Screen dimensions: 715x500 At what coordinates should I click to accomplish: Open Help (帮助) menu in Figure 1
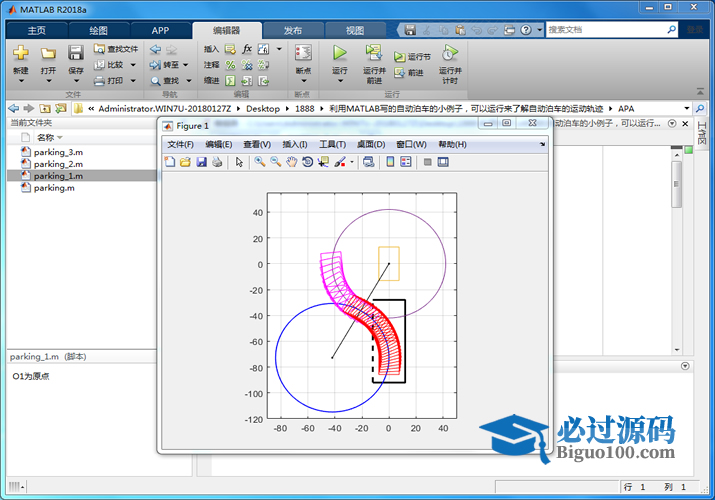(x=452, y=144)
